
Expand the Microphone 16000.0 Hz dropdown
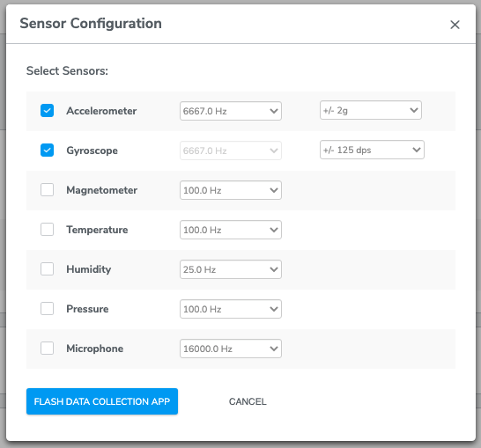tap(231, 349)
